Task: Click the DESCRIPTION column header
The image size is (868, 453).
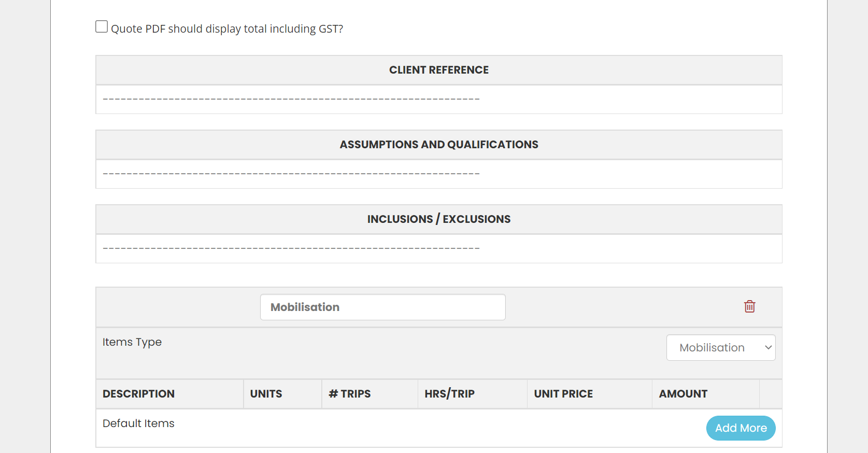Action: click(x=138, y=394)
